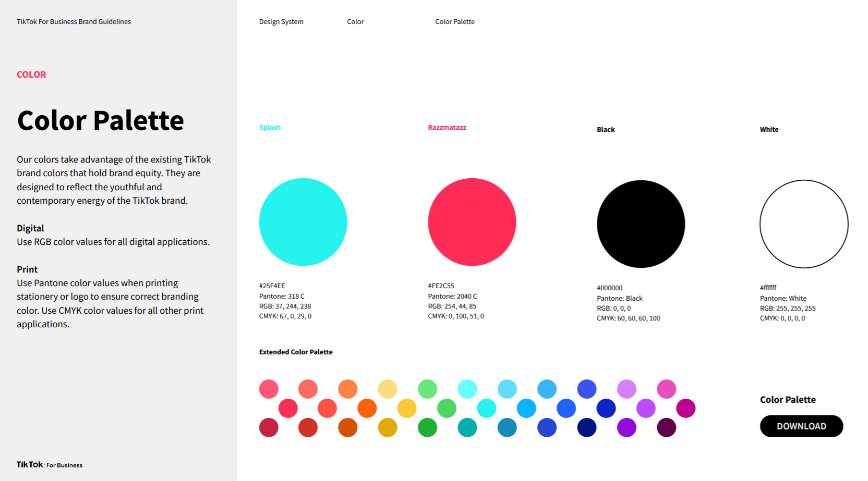Click the RGB: 254, 44, 85 value
The width and height of the screenshot is (868, 481).
coord(452,306)
